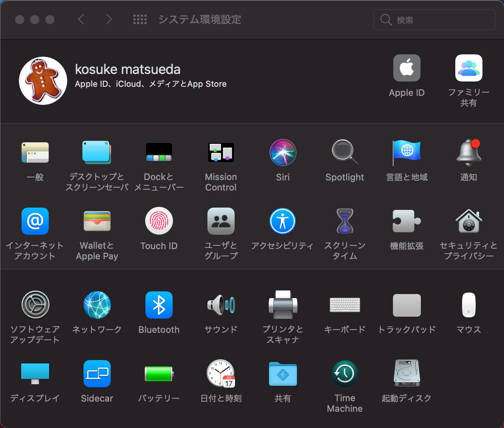This screenshot has width=504, height=428.
Task: Open サウンド settings
Action: [x=221, y=305]
